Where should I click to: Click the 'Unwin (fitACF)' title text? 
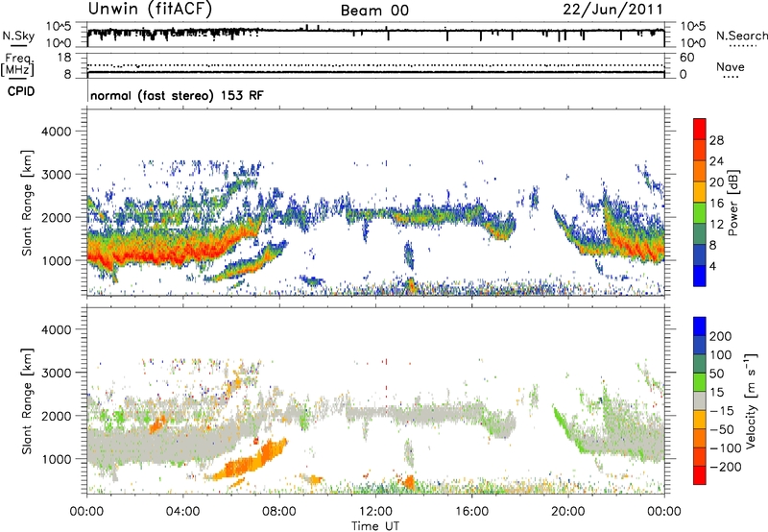coord(150,9)
